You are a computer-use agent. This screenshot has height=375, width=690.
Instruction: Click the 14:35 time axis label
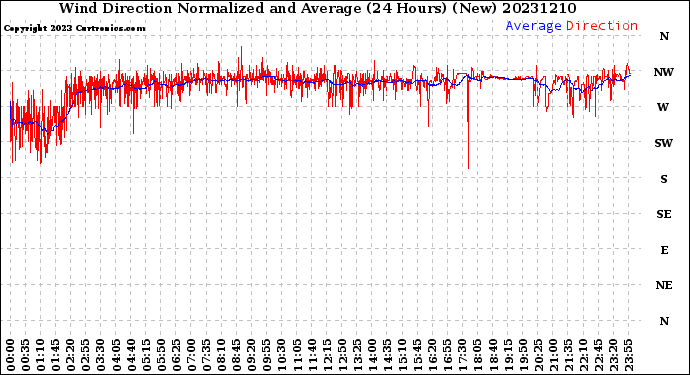pyautogui.click(x=387, y=355)
